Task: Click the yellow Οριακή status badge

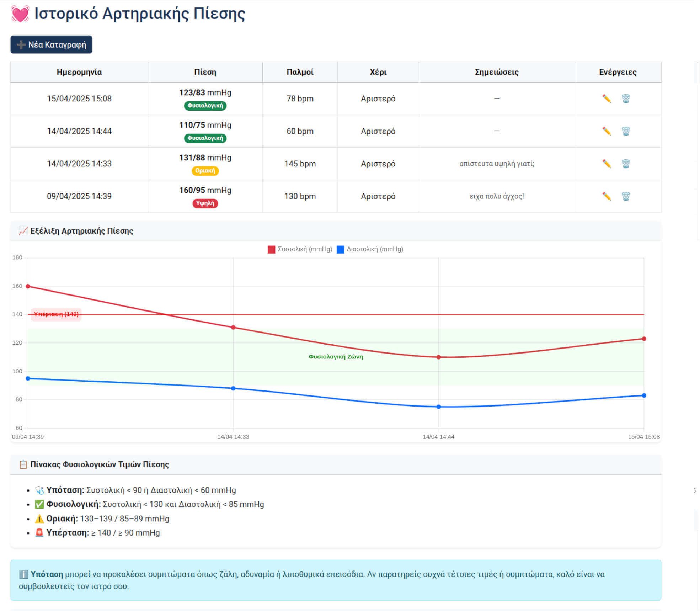Action: (205, 171)
